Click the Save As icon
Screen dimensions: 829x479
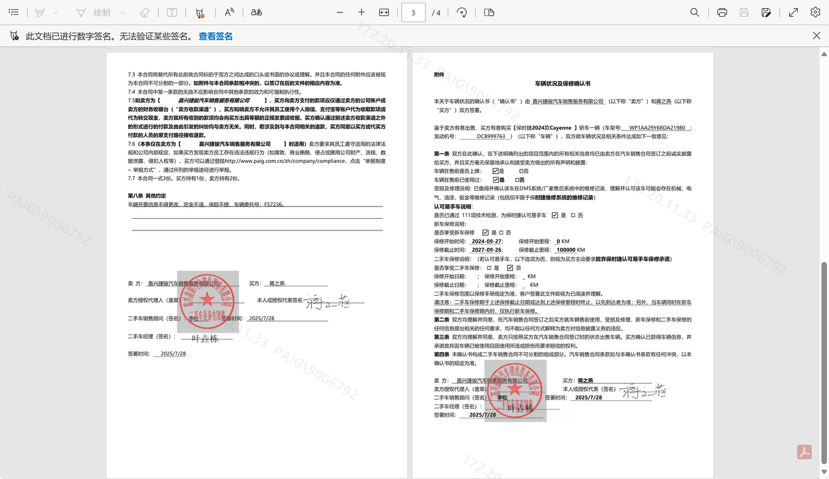tap(766, 13)
